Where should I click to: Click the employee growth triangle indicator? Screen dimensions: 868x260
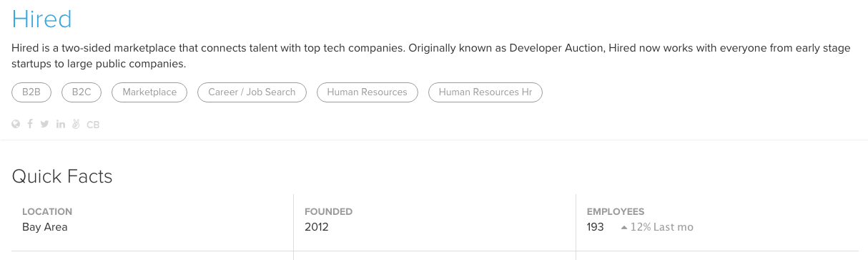[624, 227]
